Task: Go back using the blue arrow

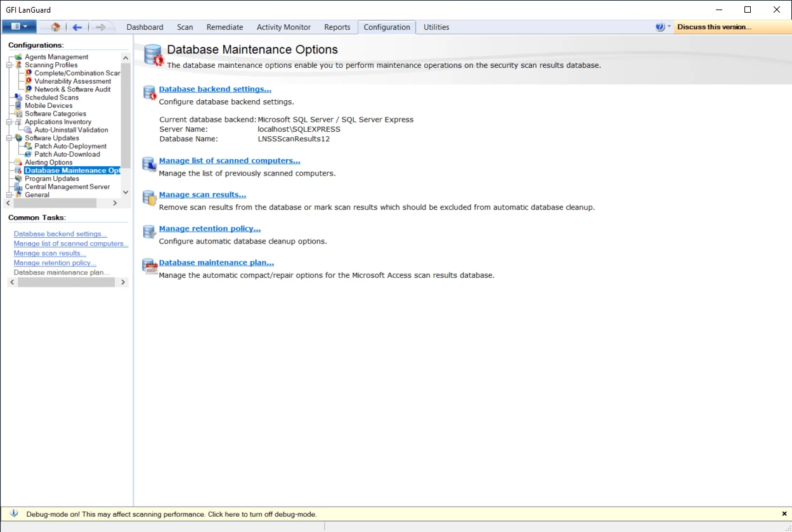Action: pyautogui.click(x=77, y=27)
